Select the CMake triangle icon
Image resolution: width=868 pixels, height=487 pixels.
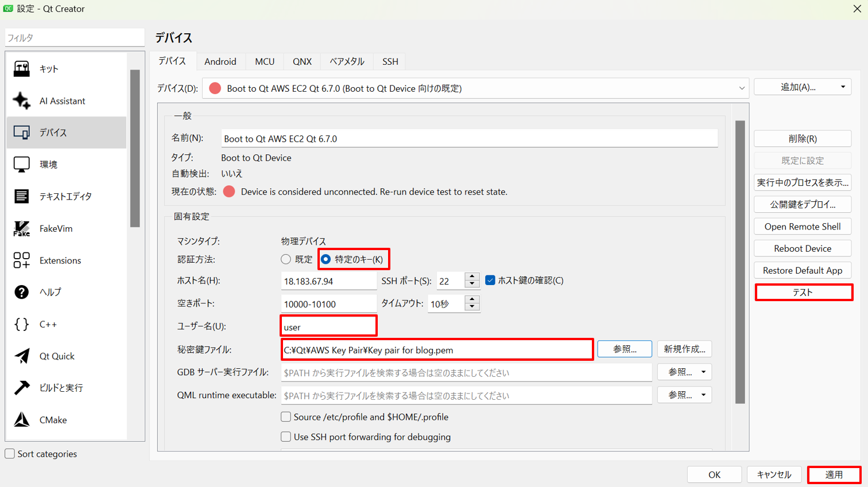pos(21,420)
